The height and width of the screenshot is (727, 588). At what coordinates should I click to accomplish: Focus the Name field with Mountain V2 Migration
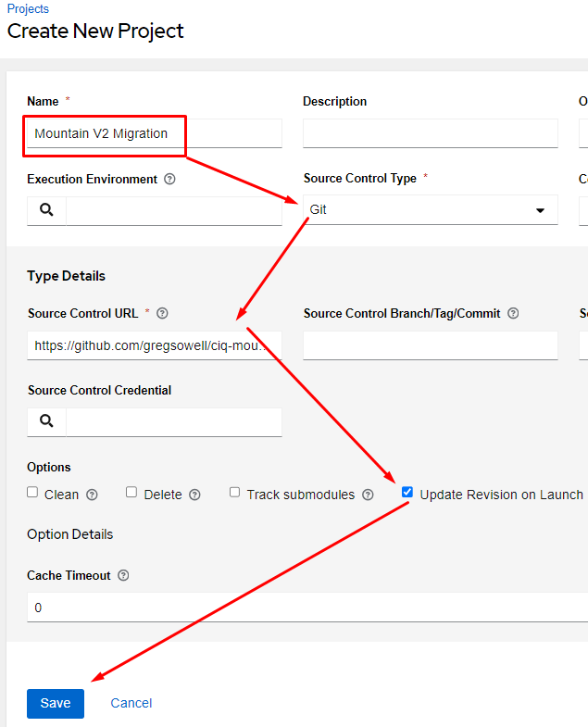coord(154,133)
